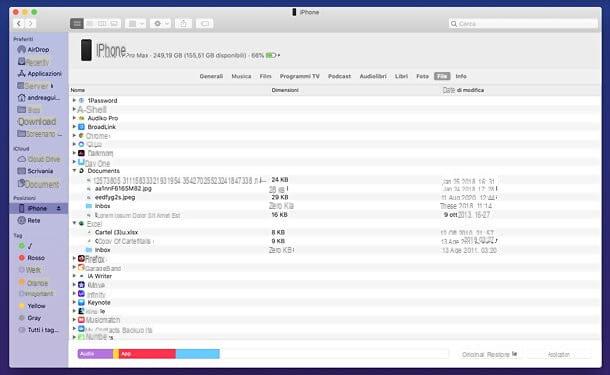
Task: Expand the Keynote entry
Action: [x=74, y=302]
